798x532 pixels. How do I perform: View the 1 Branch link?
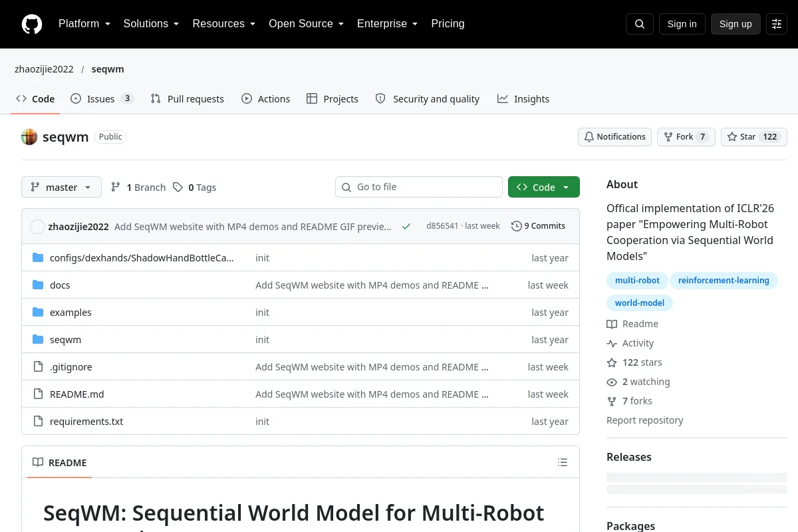pos(138,188)
